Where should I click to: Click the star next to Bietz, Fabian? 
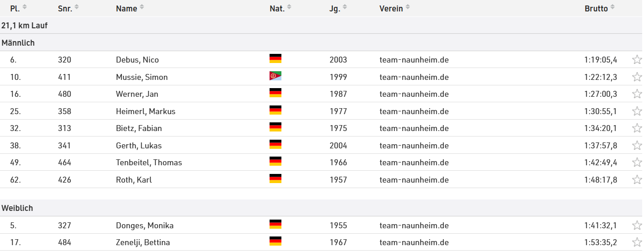[637, 128]
